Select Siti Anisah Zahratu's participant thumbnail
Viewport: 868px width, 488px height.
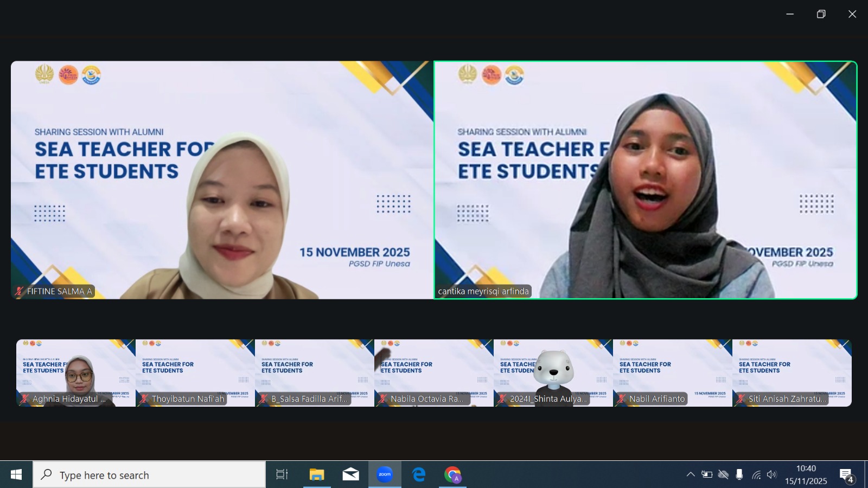(x=792, y=373)
